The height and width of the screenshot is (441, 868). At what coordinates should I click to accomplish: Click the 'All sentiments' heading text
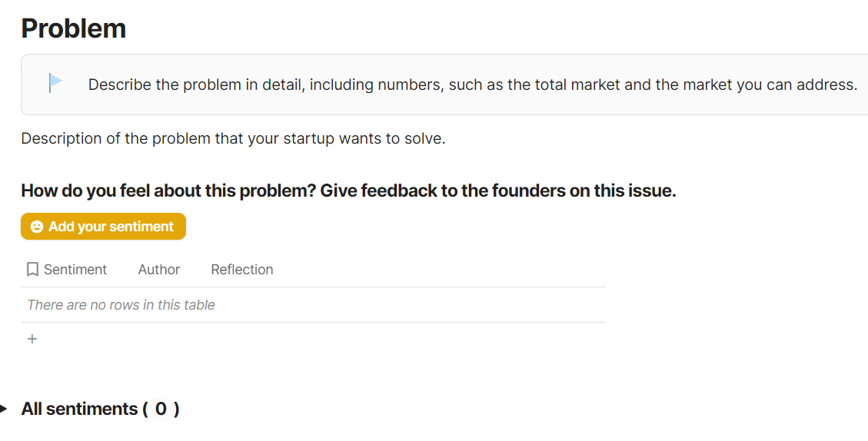79,409
